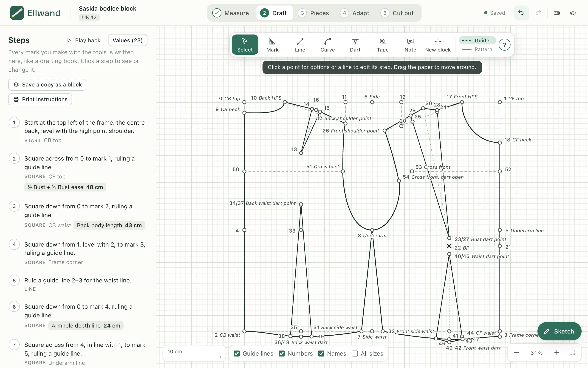Click the 31% zoom level readout
588x368 pixels.
point(536,352)
